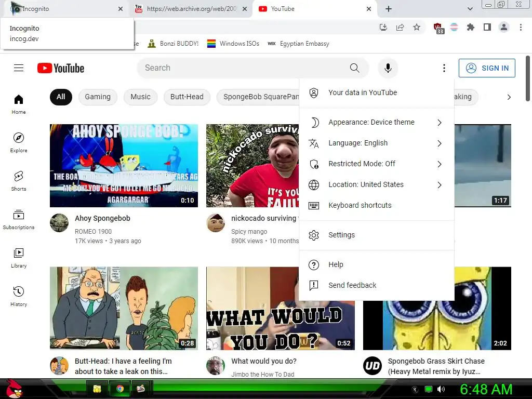Image resolution: width=532 pixels, height=399 pixels.
Task: Click the YouTube logo
Action: pos(61,68)
